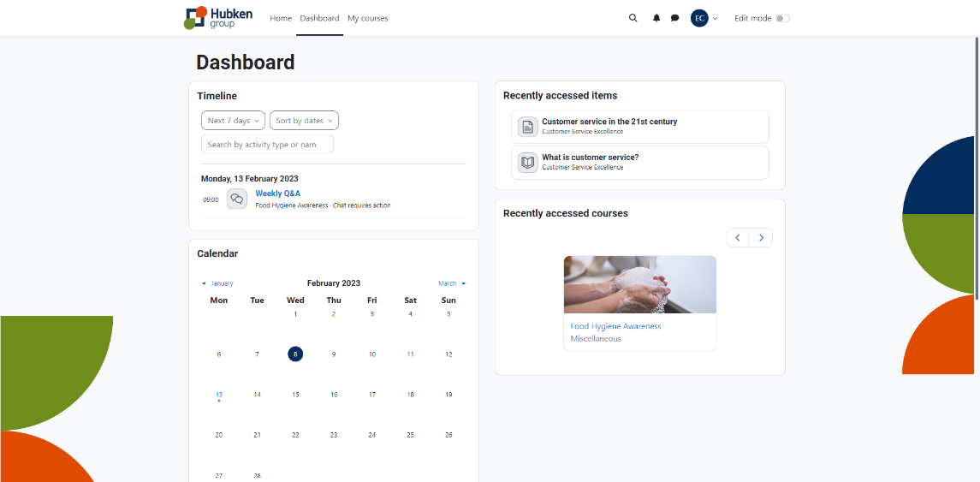
Task: Open the notifications bell icon
Action: pos(656,18)
